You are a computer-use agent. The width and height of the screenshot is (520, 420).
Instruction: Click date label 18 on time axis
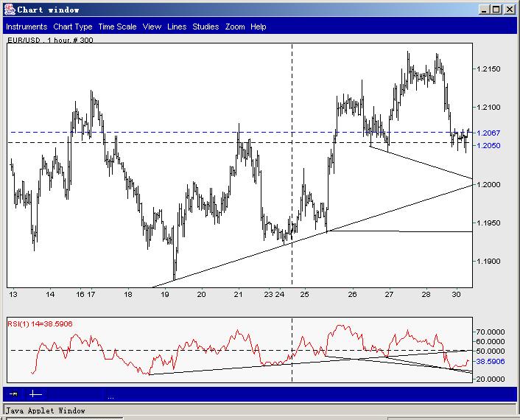[128, 294]
